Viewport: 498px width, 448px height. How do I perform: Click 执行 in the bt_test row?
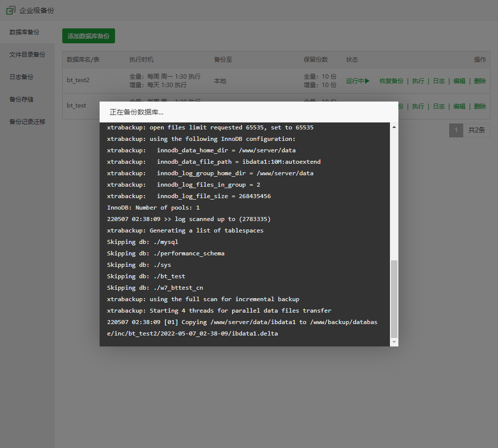click(x=418, y=107)
